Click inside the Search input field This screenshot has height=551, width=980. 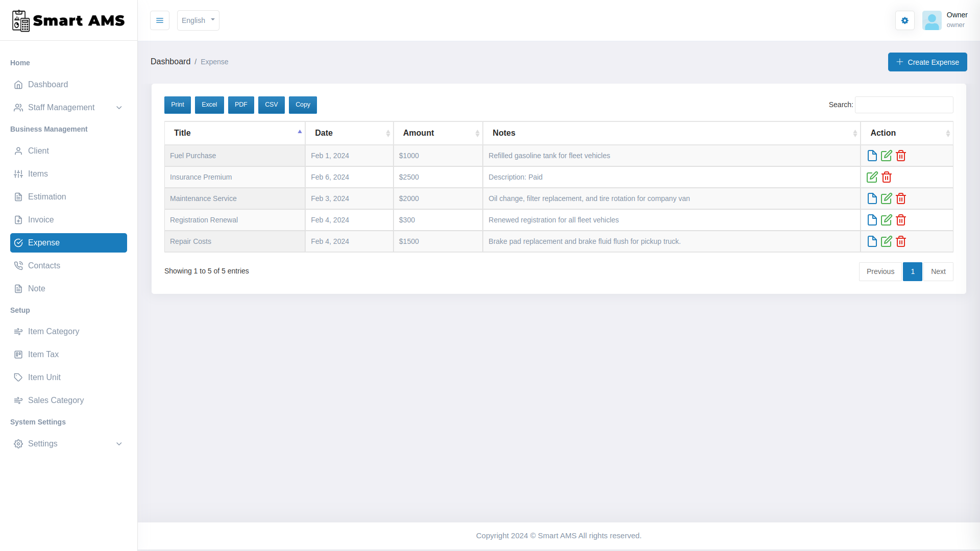pos(903,105)
